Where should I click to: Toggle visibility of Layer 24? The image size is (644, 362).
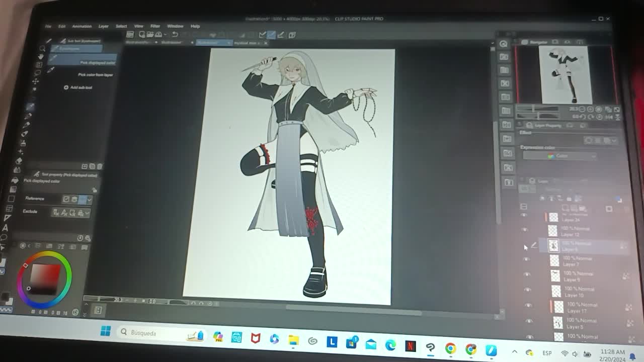(524, 216)
